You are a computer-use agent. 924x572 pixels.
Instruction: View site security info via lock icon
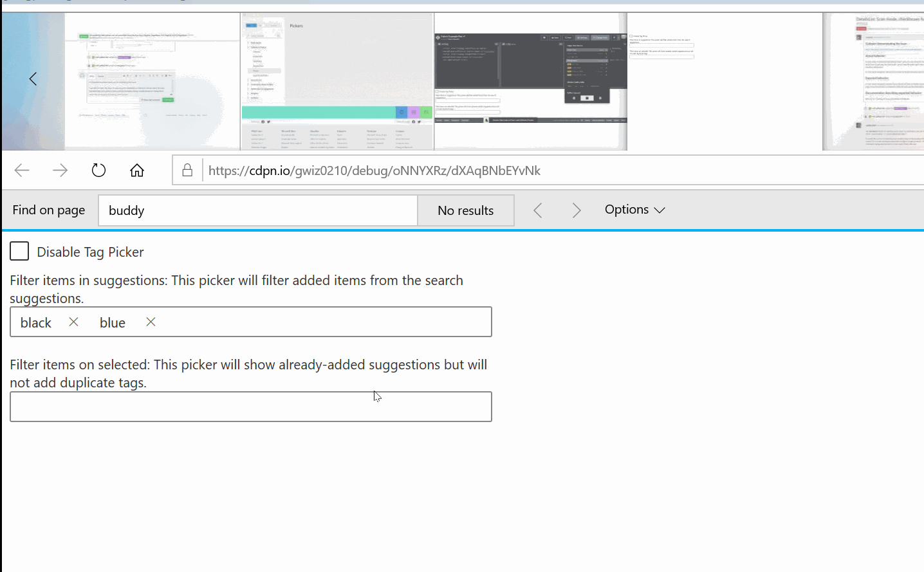tap(187, 170)
